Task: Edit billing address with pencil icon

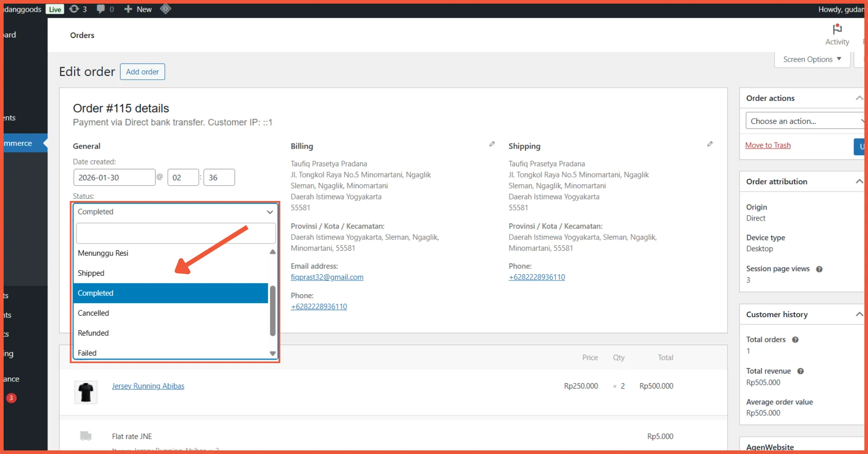Action: click(x=492, y=144)
